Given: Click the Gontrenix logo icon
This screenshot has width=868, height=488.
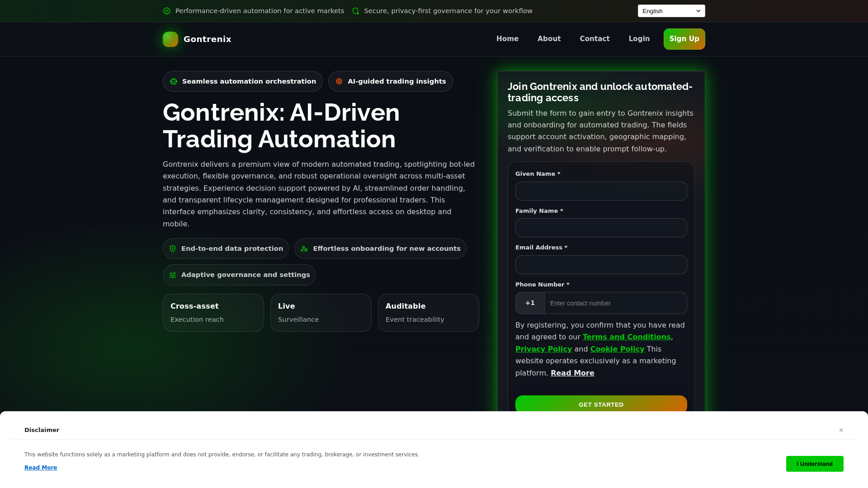Looking at the screenshot, I should click(x=170, y=39).
